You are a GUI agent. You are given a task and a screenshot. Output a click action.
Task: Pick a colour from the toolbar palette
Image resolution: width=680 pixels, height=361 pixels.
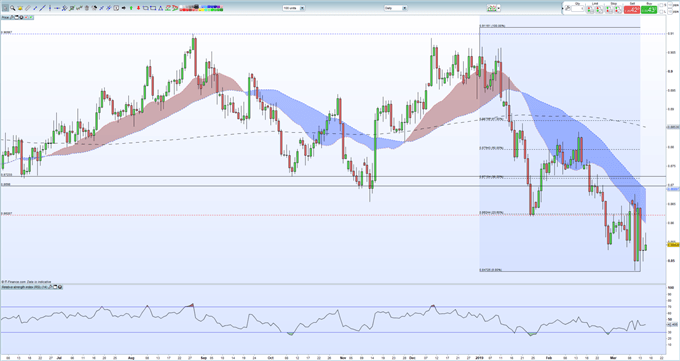coord(201,8)
